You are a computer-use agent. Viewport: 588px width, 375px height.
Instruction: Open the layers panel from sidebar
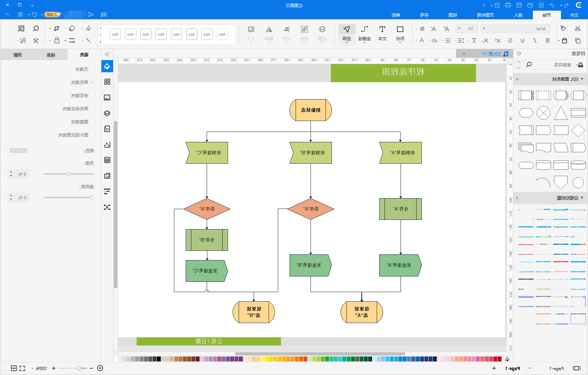[x=107, y=113]
